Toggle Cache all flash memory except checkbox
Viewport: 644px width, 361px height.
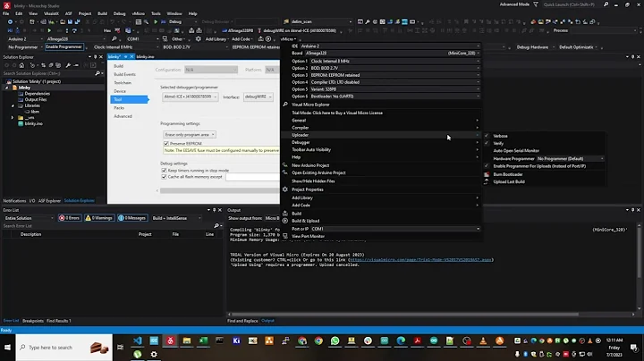tap(164, 177)
